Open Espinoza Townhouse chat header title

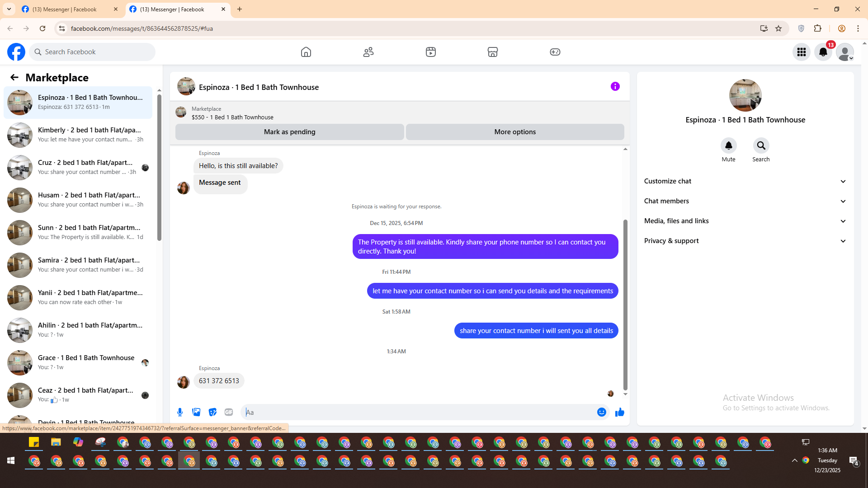click(x=259, y=87)
